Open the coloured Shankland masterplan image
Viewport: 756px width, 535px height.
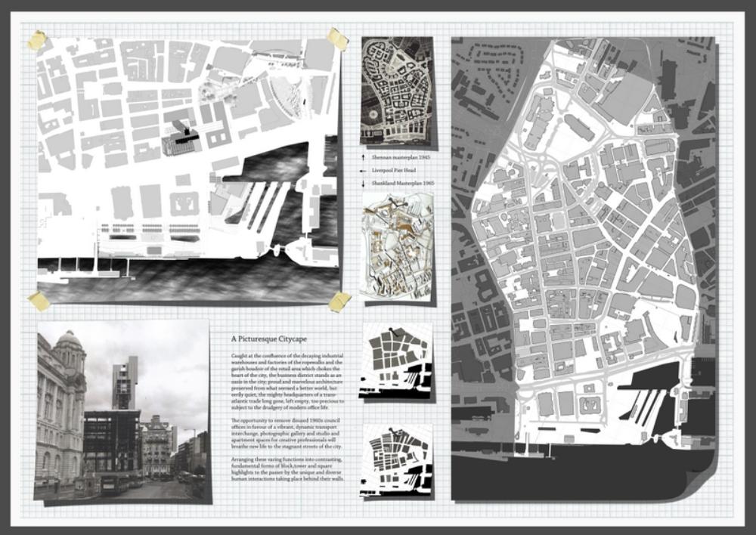(x=398, y=246)
